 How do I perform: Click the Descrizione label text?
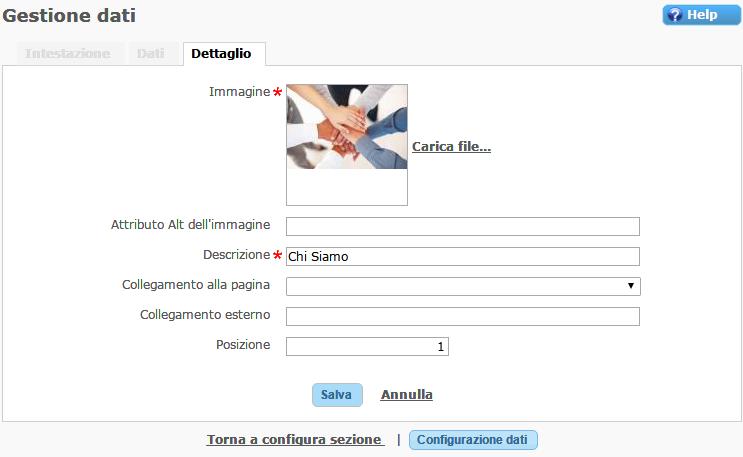coord(236,255)
